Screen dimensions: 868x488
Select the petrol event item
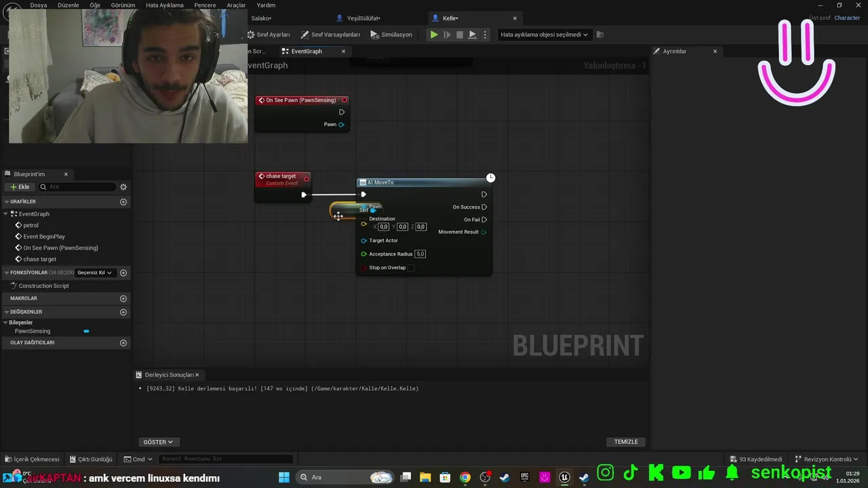tap(31, 225)
